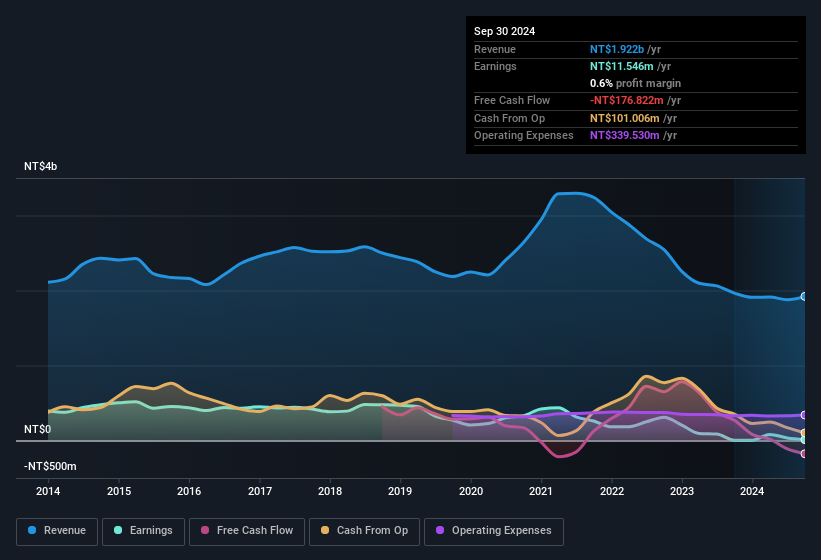Click the 2024 x-axis label
The width and height of the screenshot is (821, 560).
pyautogui.click(x=752, y=491)
